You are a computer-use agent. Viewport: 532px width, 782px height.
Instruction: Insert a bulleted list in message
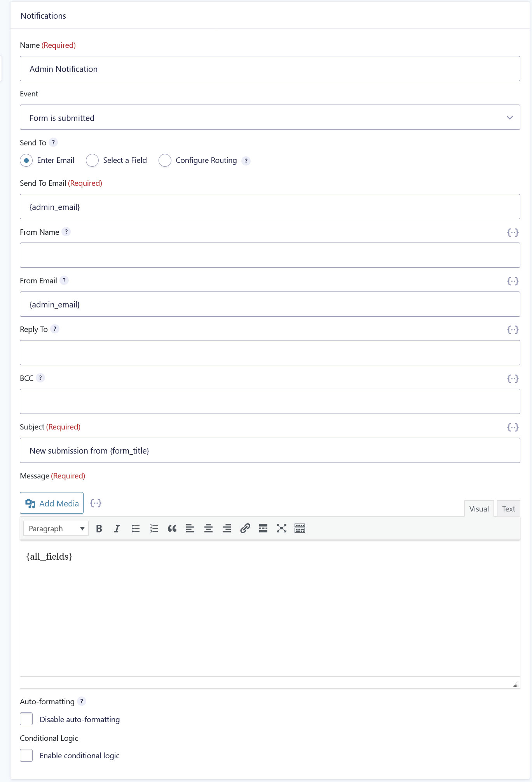(x=136, y=529)
